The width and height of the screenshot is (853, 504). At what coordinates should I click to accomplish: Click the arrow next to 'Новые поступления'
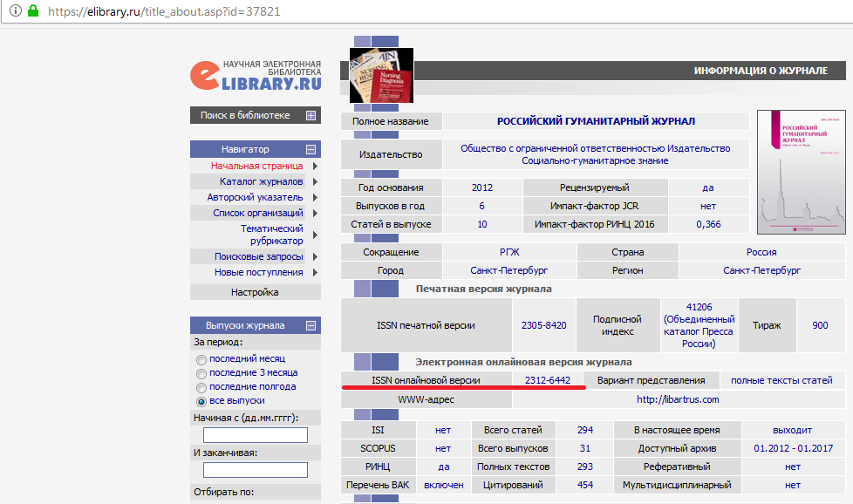tap(314, 272)
